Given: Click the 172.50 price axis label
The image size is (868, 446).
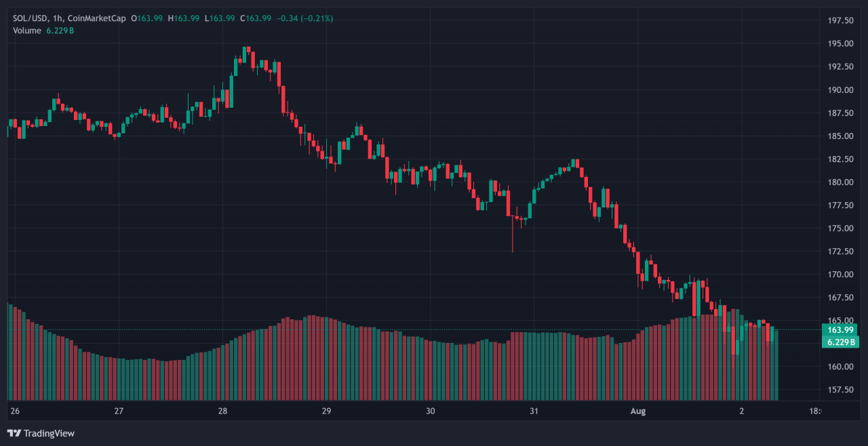Looking at the screenshot, I should click(840, 251).
